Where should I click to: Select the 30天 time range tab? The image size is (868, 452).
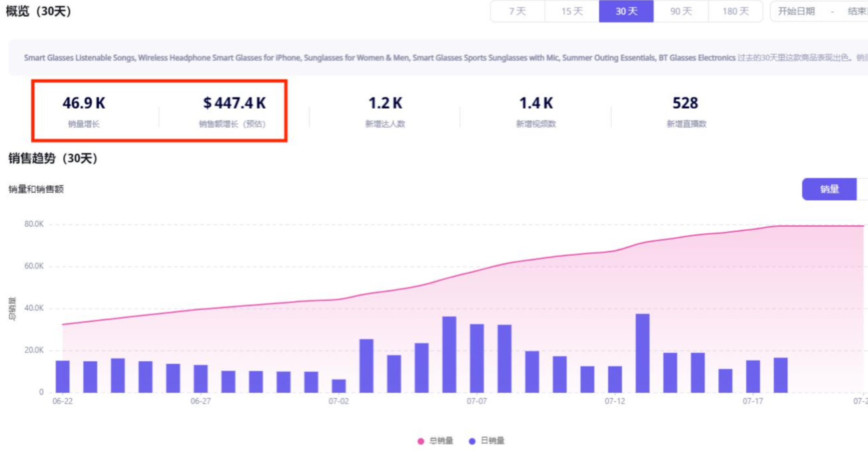(x=626, y=11)
